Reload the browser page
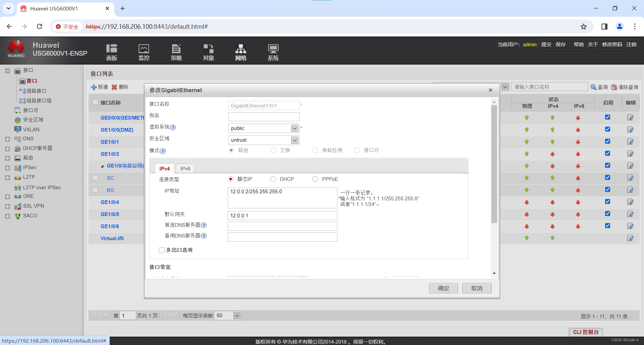The height and width of the screenshot is (345, 644). (x=40, y=26)
